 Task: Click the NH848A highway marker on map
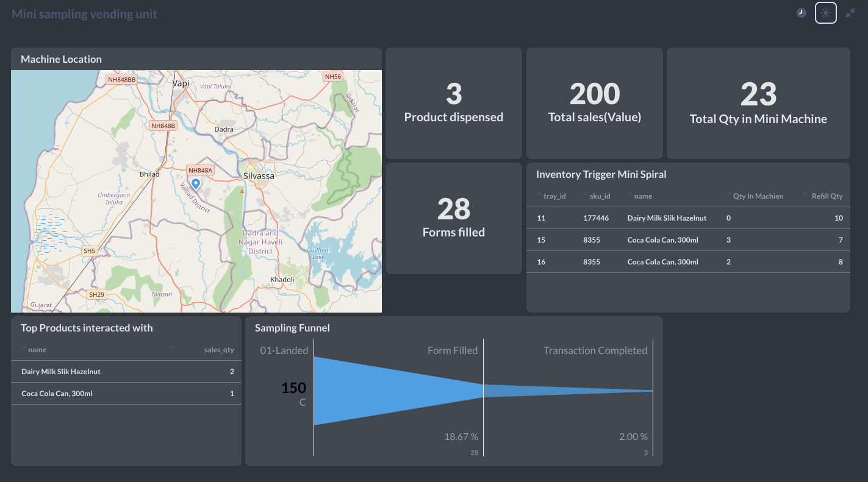(200, 170)
